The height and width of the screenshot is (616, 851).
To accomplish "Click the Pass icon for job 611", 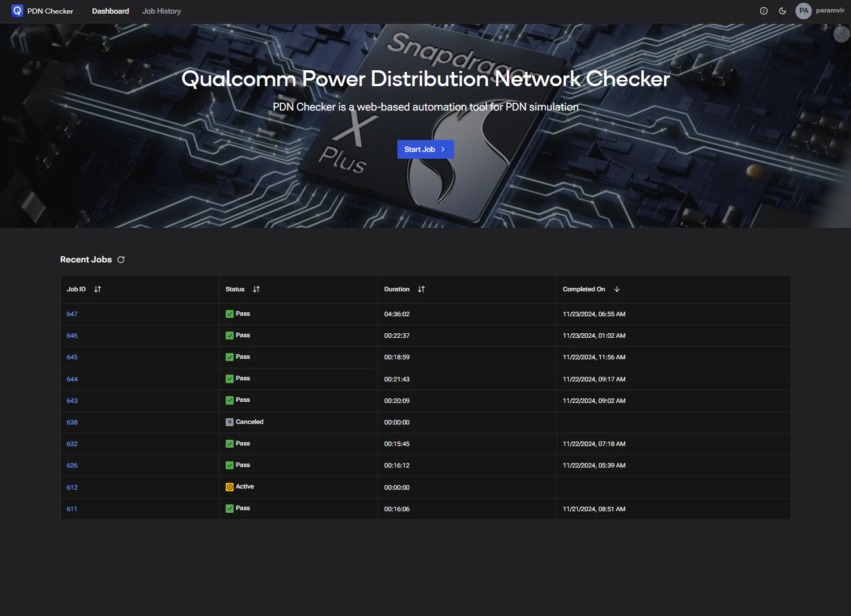I will (x=230, y=509).
